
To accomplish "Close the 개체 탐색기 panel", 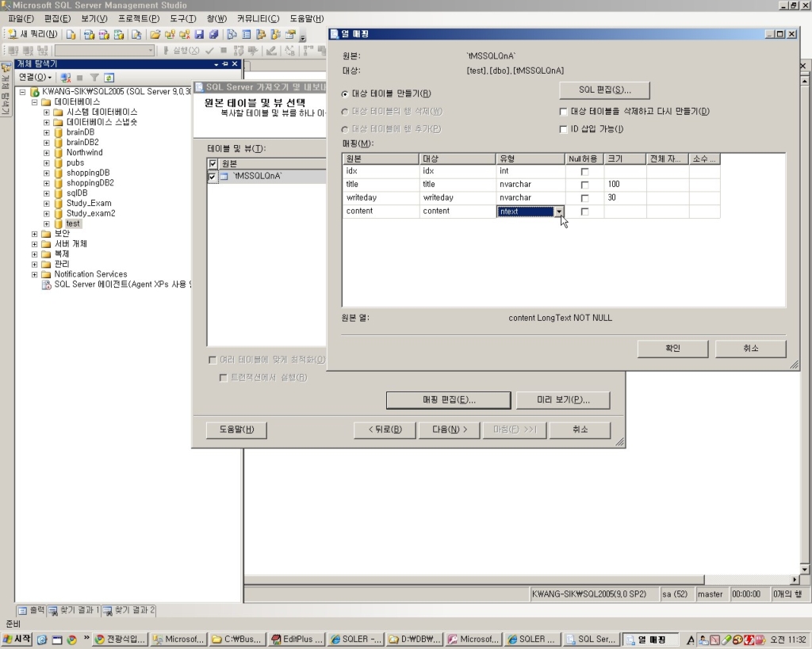I will coord(235,63).
